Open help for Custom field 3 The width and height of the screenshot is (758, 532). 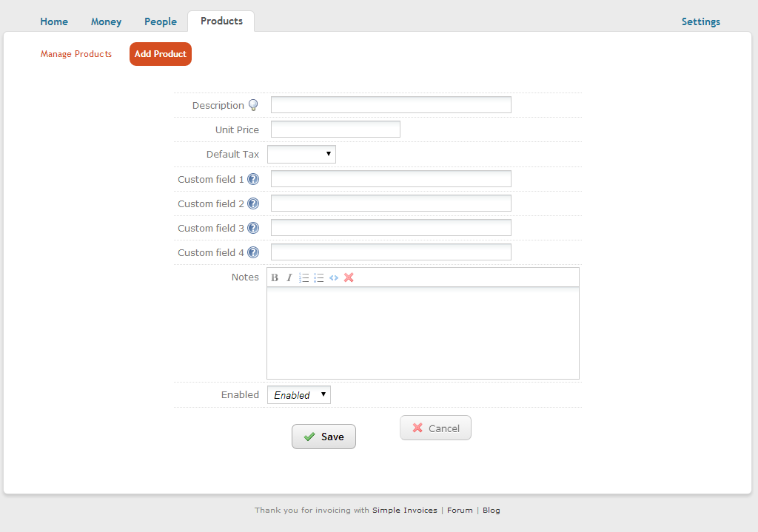(253, 228)
